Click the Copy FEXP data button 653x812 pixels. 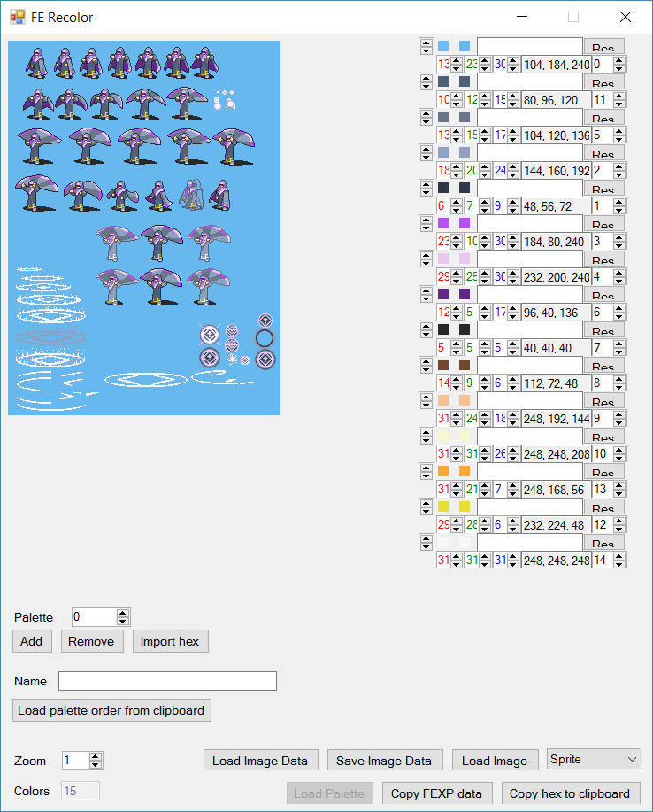coord(437,793)
